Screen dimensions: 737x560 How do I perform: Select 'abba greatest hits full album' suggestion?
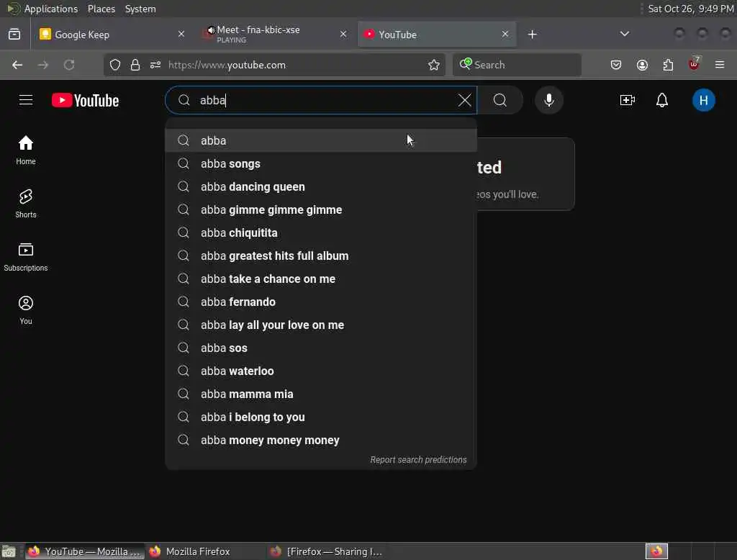pyautogui.click(x=321, y=256)
